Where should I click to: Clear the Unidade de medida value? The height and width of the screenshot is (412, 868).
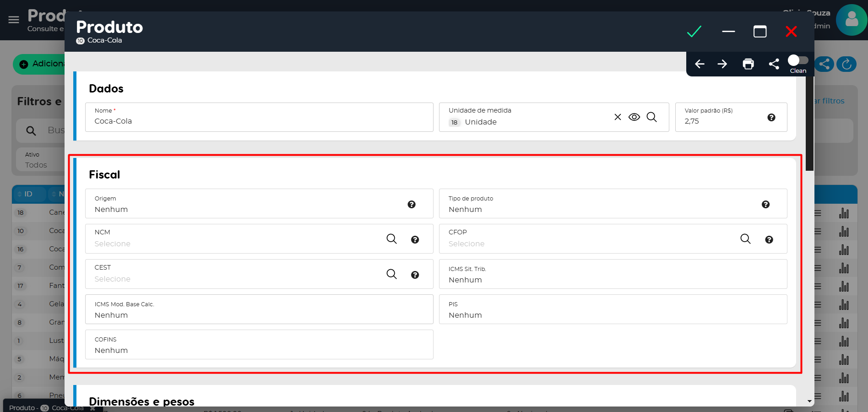(618, 117)
